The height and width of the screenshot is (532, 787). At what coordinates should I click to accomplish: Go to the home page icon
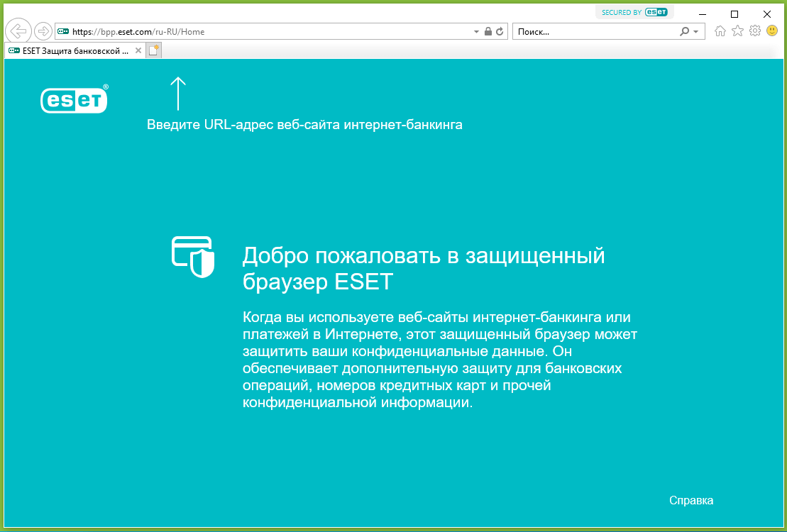coord(720,31)
